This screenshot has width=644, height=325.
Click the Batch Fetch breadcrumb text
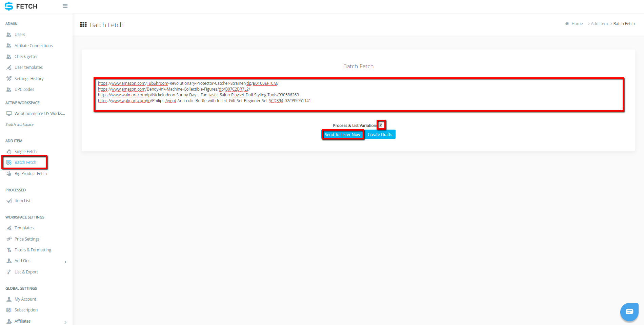click(x=624, y=24)
